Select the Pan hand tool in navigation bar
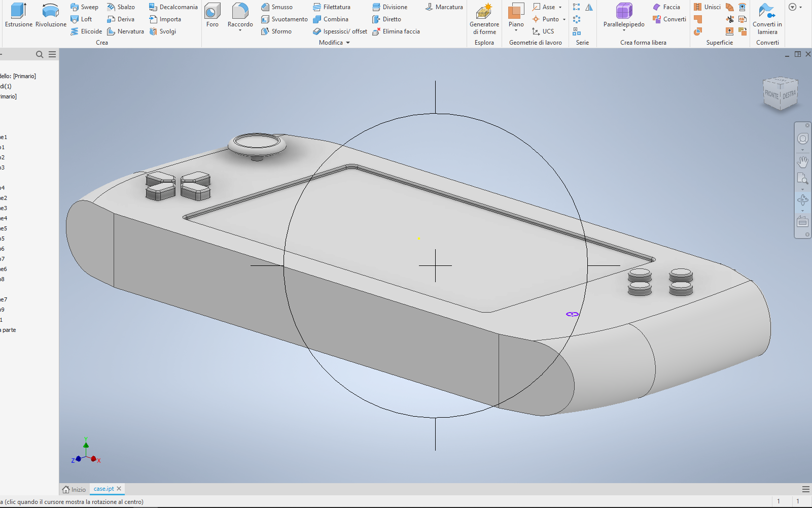 pos(802,162)
